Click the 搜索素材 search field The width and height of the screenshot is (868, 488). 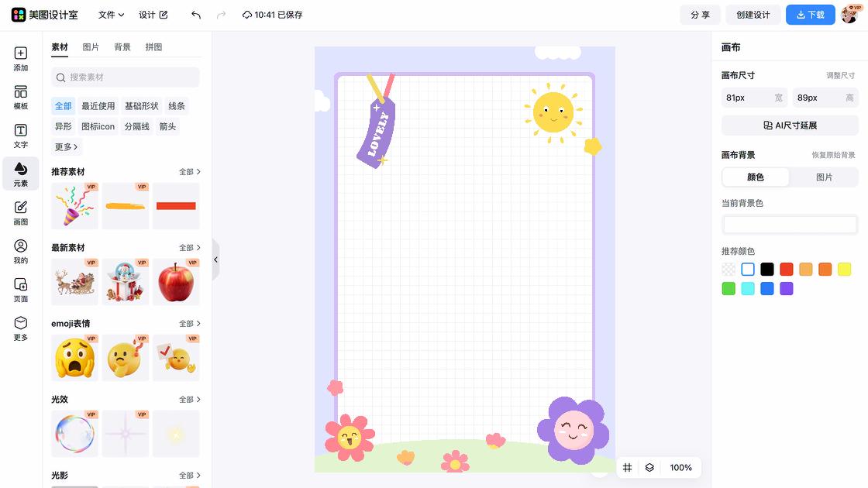(x=126, y=77)
